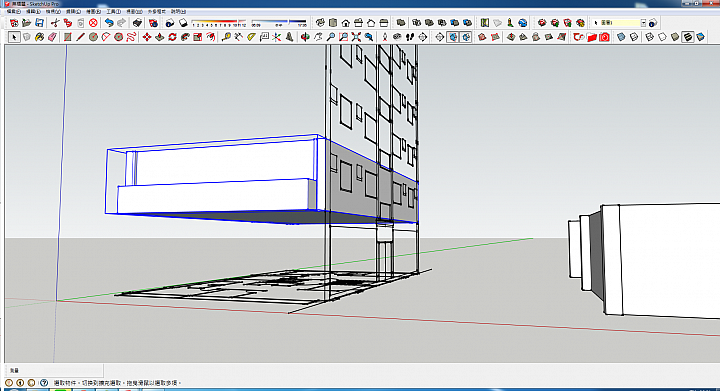Select the Orbit camera tool
This screenshot has width=720, height=391.
(305, 37)
